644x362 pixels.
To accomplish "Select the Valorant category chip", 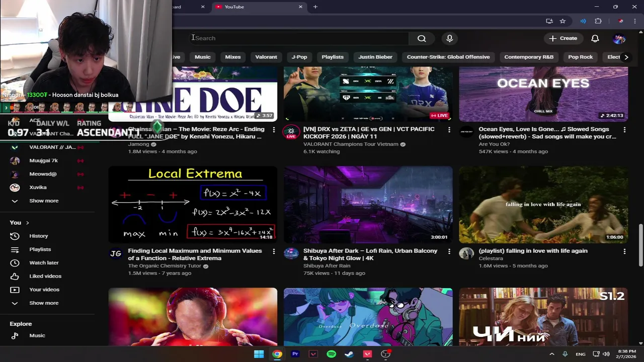I will click(x=266, y=57).
